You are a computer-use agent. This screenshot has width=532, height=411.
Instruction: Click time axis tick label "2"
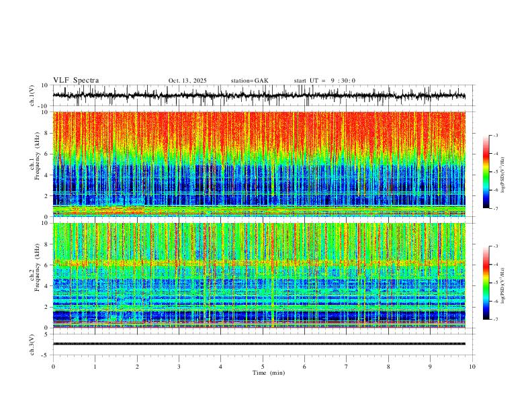[137, 367]
